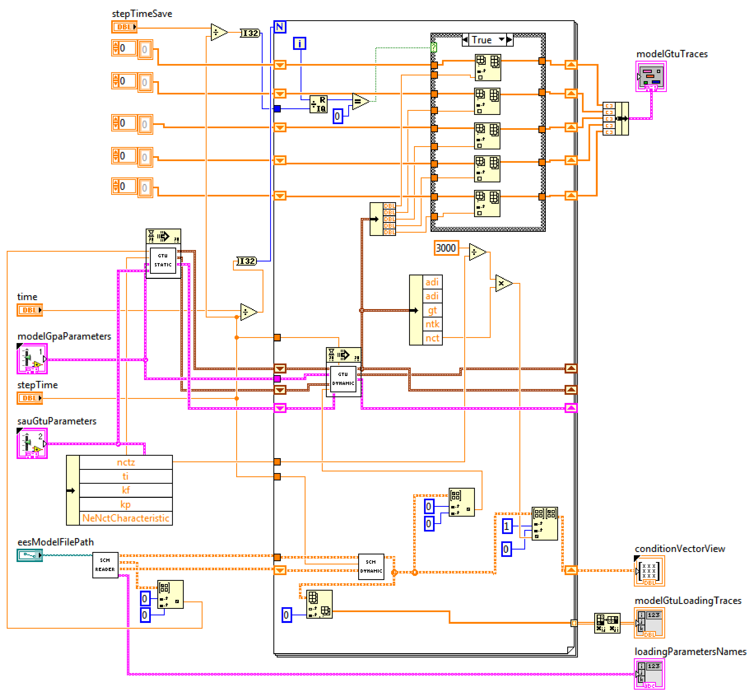
Task: Click the case selector terminal question mark
Action: pos(434,47)
